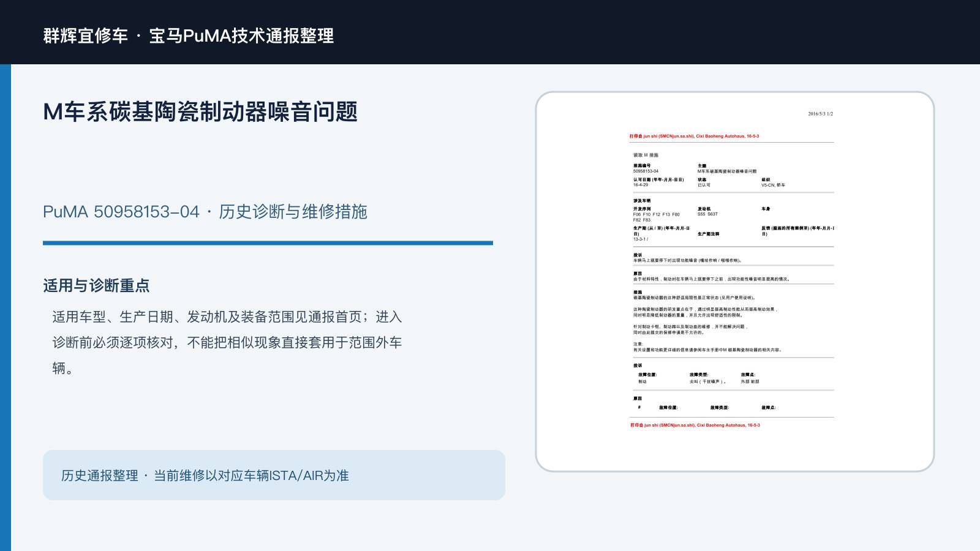Select the measure number 50958153-04 in the document
The width and height of the screenshot is (980, 551).
coord(646,171)
